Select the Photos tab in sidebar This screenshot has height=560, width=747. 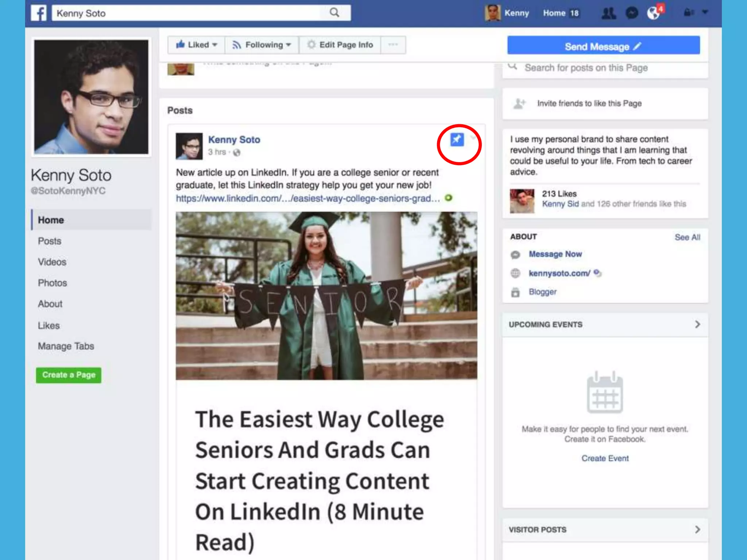[53, 283]
